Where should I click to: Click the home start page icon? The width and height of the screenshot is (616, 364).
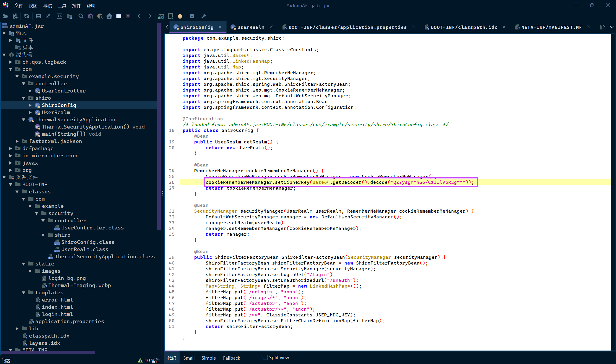(109, 16)
